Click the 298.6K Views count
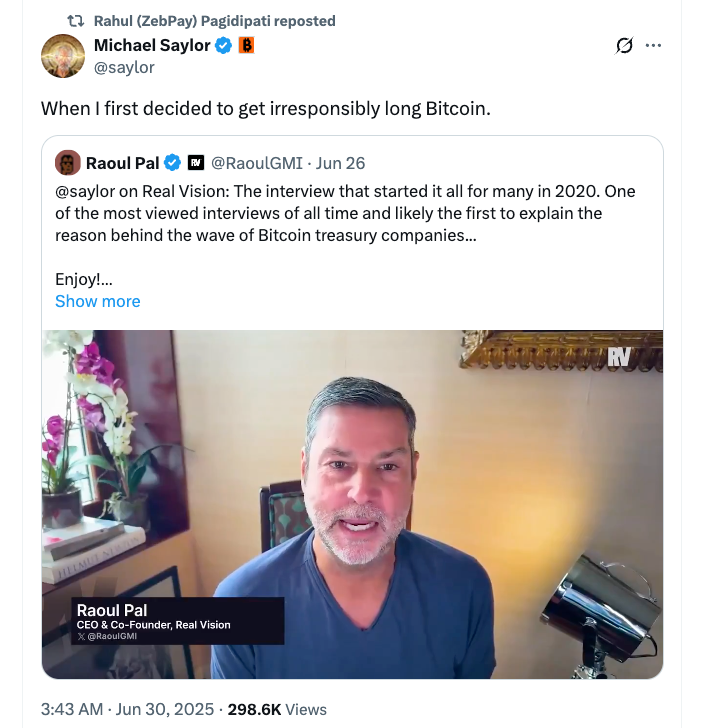The height and width of the screenshot is (728, 707). 277,709
